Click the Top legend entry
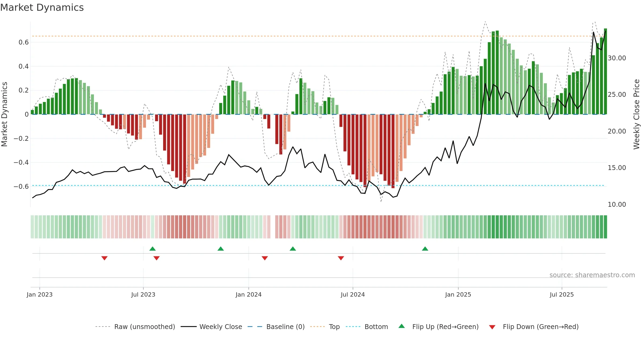Image resolution: width=644 pixels, height=362 pixels. point(325,327)
